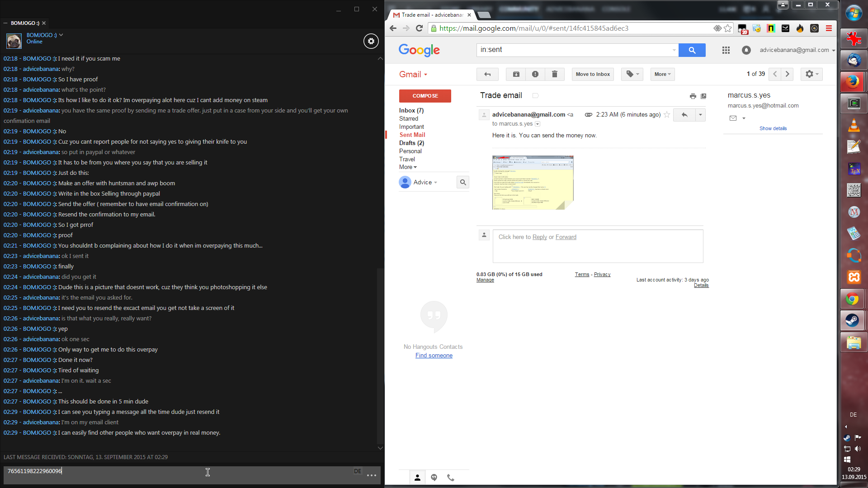Open the Sent Mail folder
This screenshot has width=868, height=488.
412,135
